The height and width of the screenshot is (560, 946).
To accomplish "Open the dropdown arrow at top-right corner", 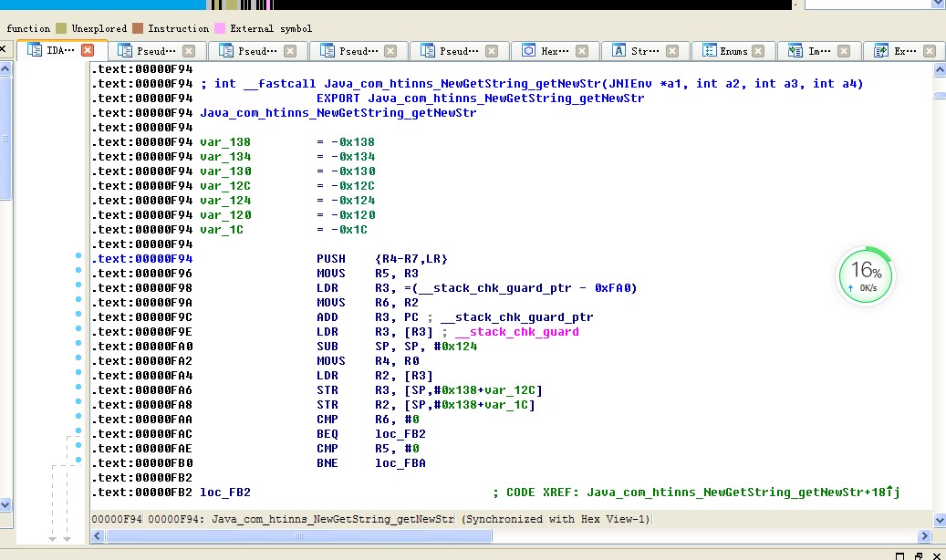I will point(940,4).
